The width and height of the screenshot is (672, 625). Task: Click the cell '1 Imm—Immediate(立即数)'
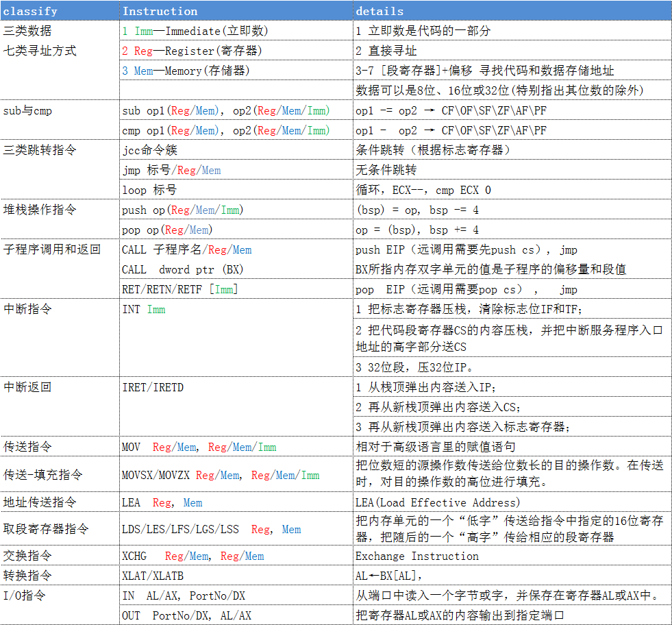pyautogui.click(x=236, y=30)
